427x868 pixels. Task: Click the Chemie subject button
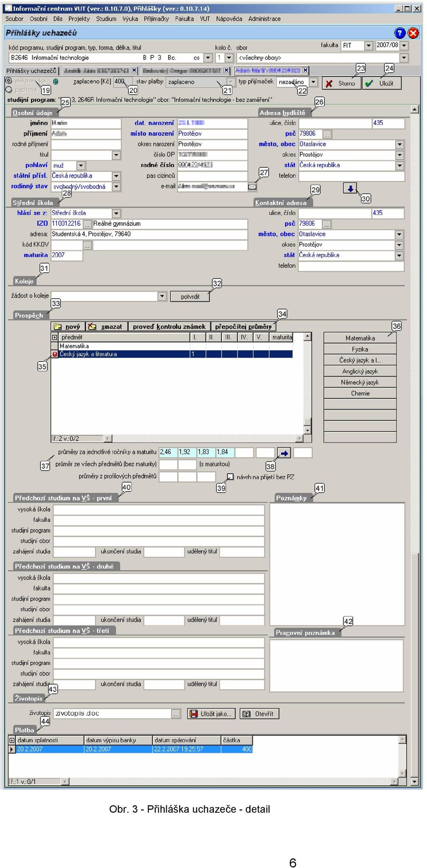coord(360,393)
